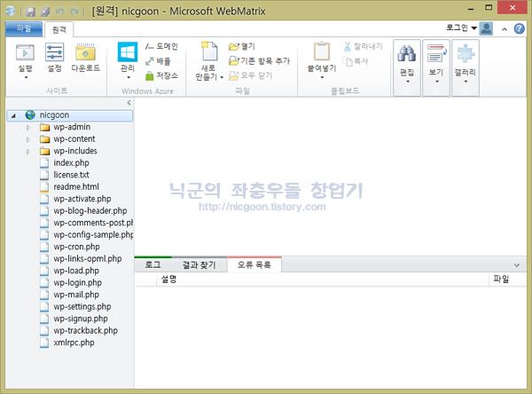This screenshot has height=394, width=532.
Task: Collapse the ribbon with the up chevron
Action: point(505,29)
